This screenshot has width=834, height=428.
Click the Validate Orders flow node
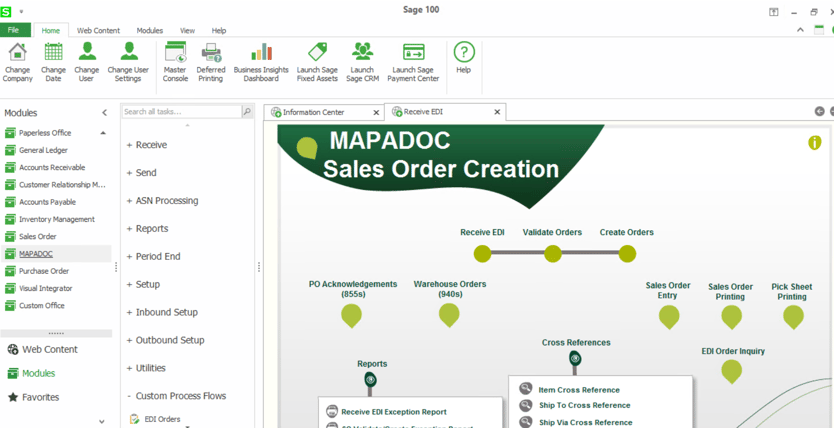(x=553, y=254)
